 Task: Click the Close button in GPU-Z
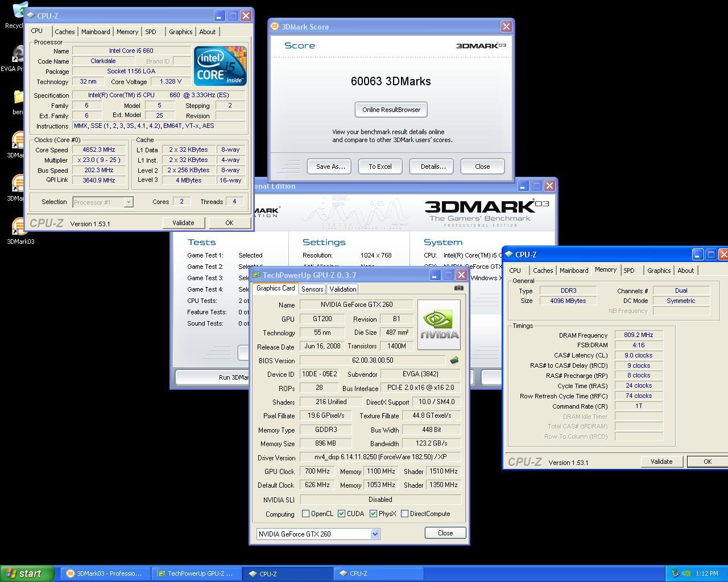click(x=445, y=533)
